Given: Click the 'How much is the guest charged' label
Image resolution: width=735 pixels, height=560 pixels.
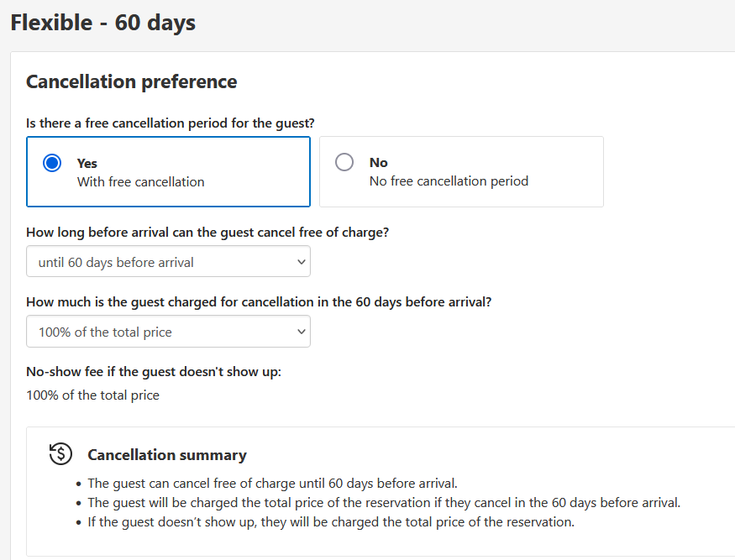Looking at the screenshot, I should point(259,302).
